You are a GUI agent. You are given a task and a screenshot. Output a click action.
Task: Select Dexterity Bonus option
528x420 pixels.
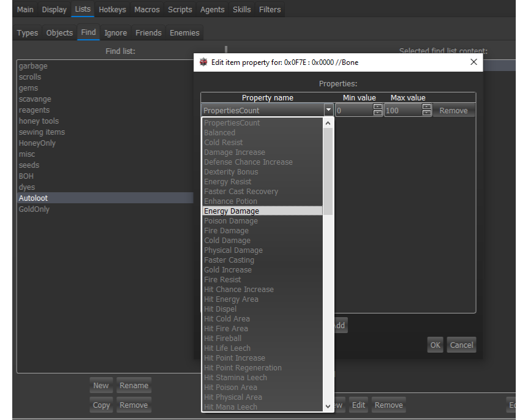(x=262, y=171)
